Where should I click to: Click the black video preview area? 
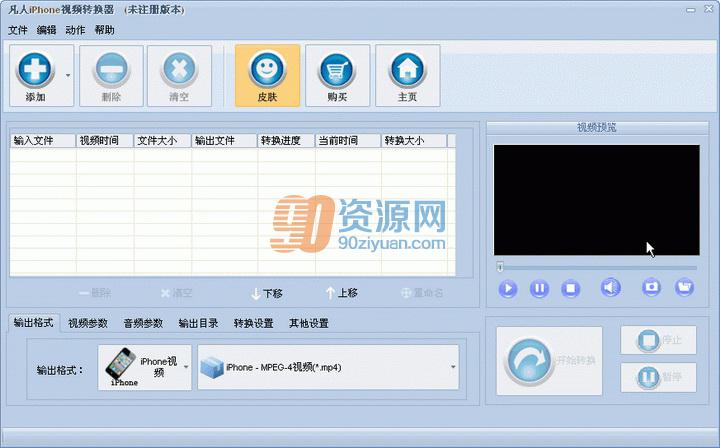[596, 200]
